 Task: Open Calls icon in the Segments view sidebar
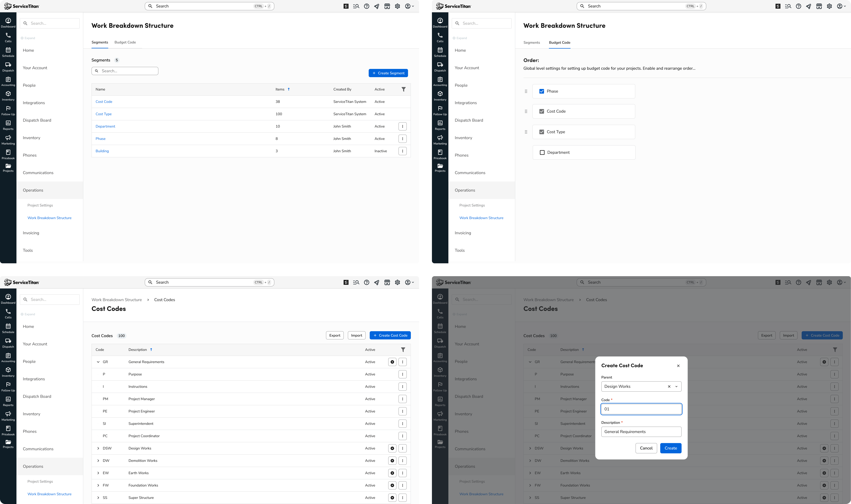[x=8, y=35]
